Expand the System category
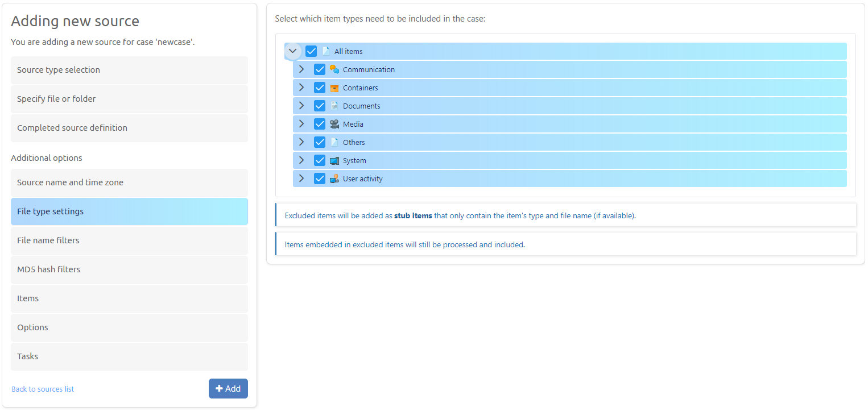 point(301,160)
